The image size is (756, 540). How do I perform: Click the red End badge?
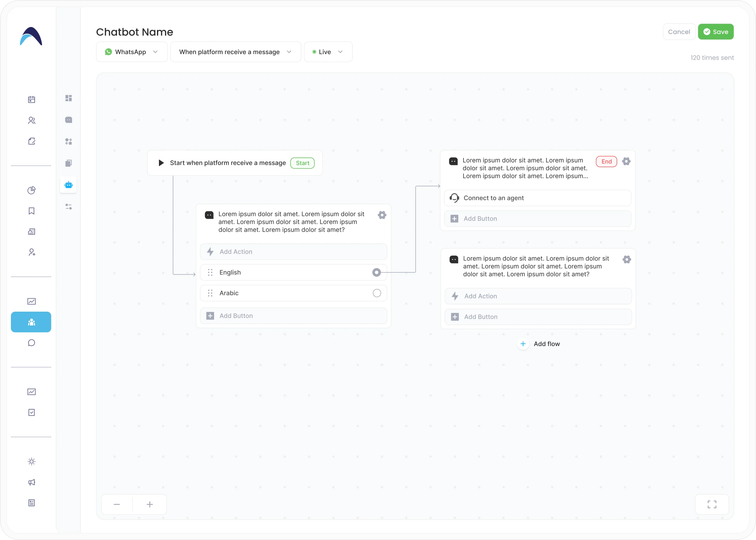tap(606, 161)
